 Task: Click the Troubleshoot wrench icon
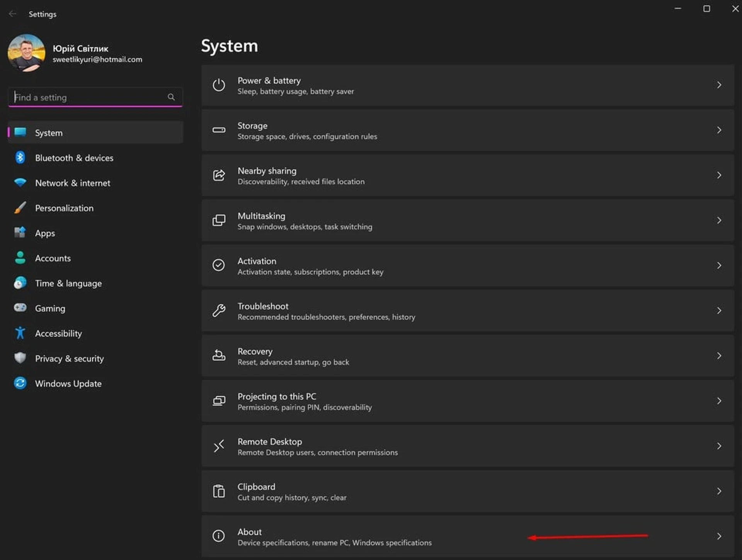click(x=219, y=311)
